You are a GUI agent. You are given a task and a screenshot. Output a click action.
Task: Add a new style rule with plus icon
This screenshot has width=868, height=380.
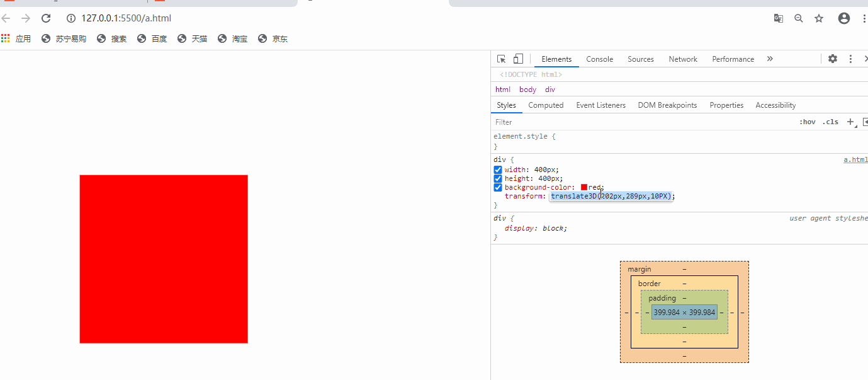pyautogui.click(x=850, y=122)
